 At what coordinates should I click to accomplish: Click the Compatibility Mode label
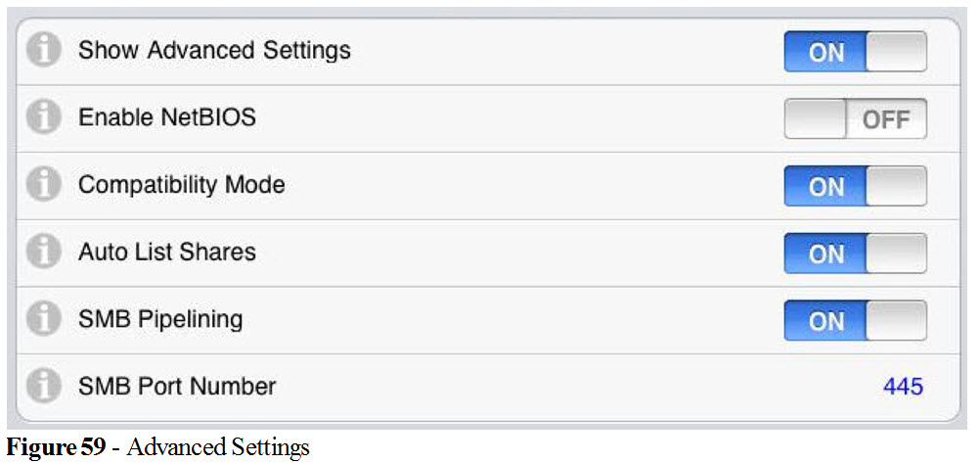[181, 184]
